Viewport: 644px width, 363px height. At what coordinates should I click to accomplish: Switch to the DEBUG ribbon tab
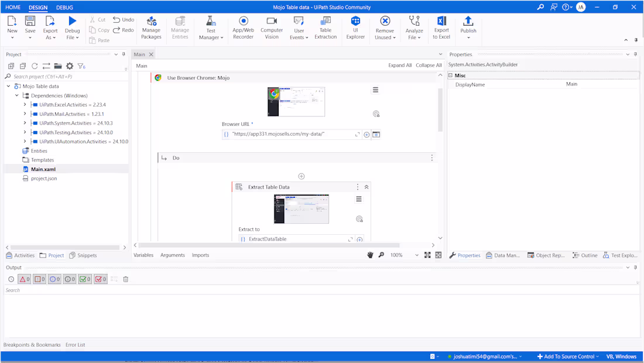[x=65, y=7]
